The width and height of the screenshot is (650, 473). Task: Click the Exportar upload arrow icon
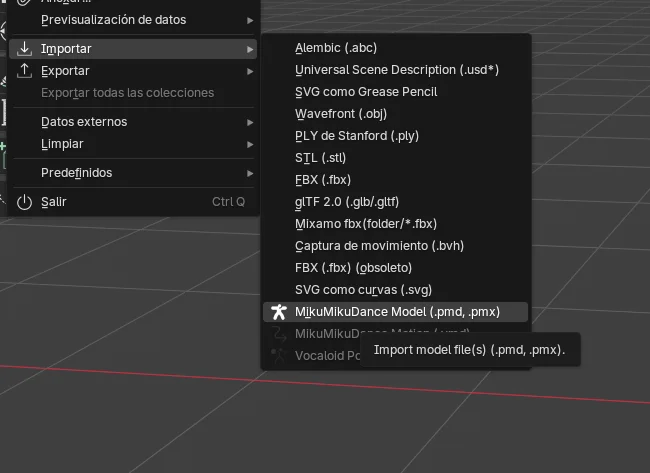(x=24, y=71)
